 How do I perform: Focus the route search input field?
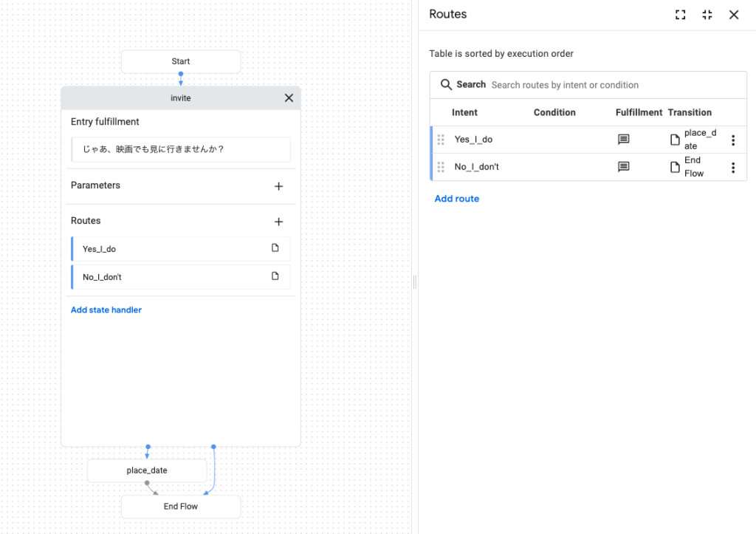pyautogui.click(x=613, y=85)
